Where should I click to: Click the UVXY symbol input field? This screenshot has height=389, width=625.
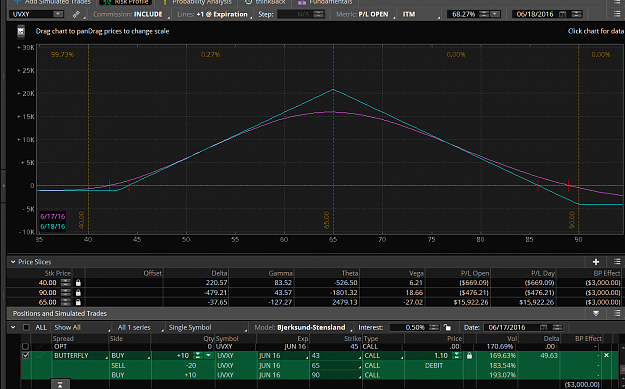tap(32, 14)
